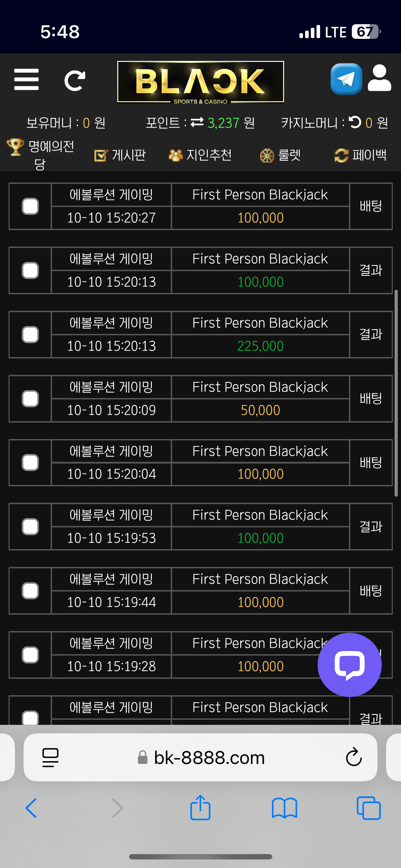The width and height of the screenshot is (401, 868).
Task: Open the Telegram contact icon
Action: 346,79
